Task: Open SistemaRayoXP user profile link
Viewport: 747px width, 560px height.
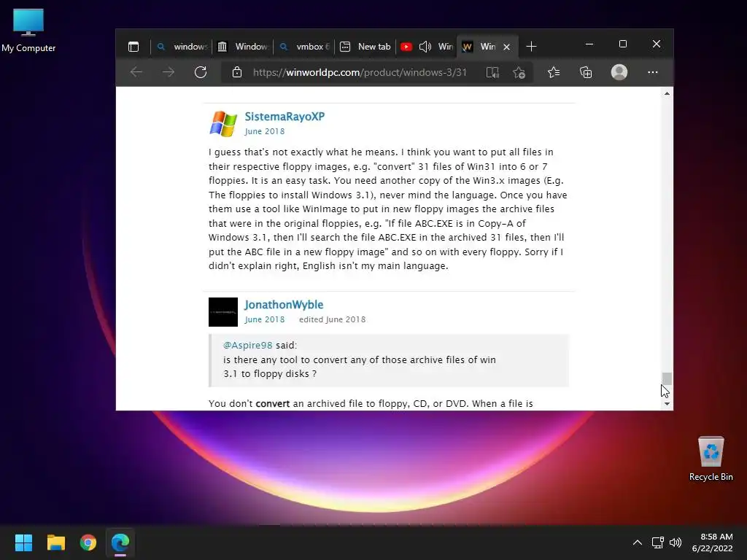Action: pyautogui.click(x=285, y=117)
